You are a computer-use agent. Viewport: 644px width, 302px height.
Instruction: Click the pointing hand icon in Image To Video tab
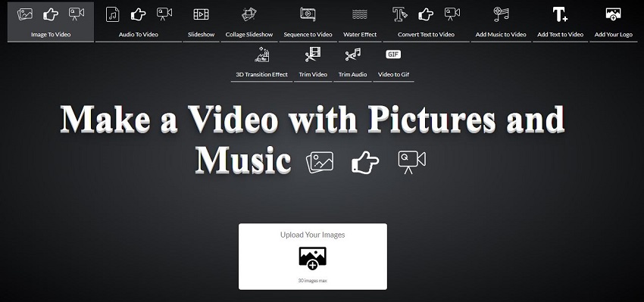51,15
